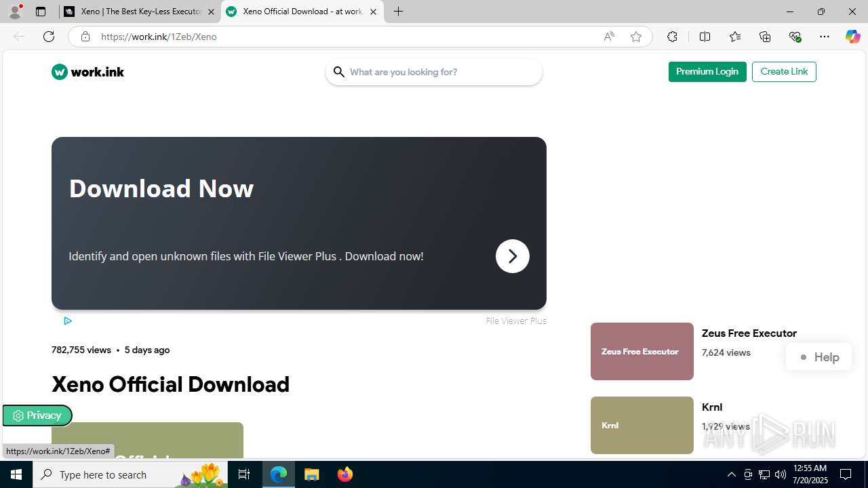Open the Zeus Free Executor thumbnail
This screenshot has height=488, width=868.
coord(642,351)
